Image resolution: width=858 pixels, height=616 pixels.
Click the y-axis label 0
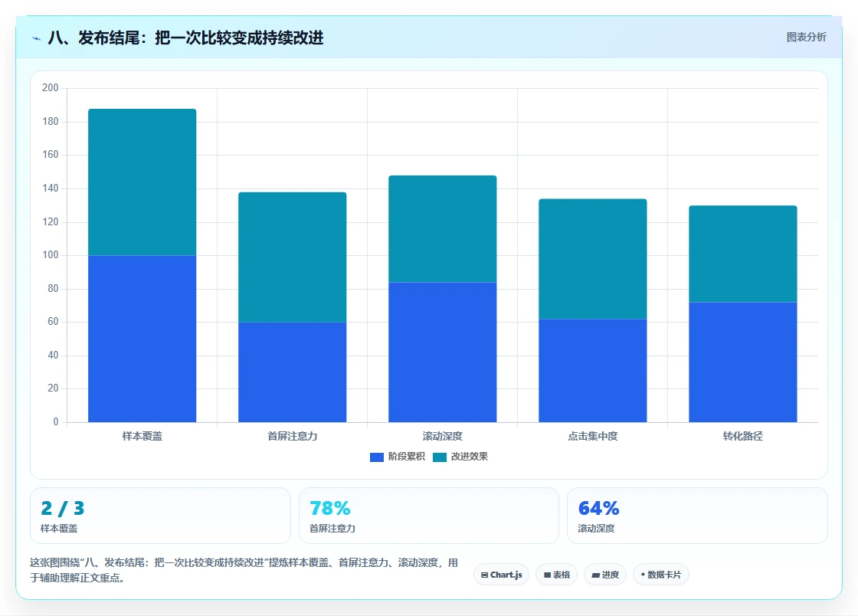tap(56, 422)
